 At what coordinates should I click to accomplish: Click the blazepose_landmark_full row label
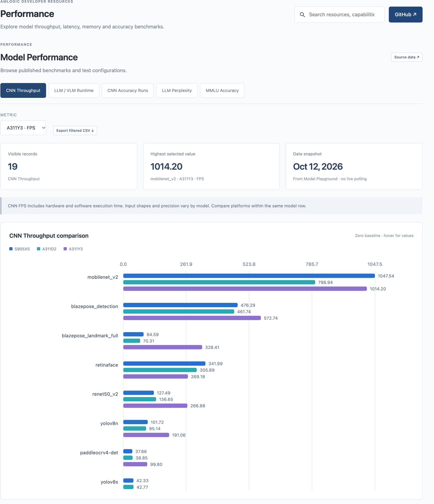pyautogui.click(x=90, y=336)
